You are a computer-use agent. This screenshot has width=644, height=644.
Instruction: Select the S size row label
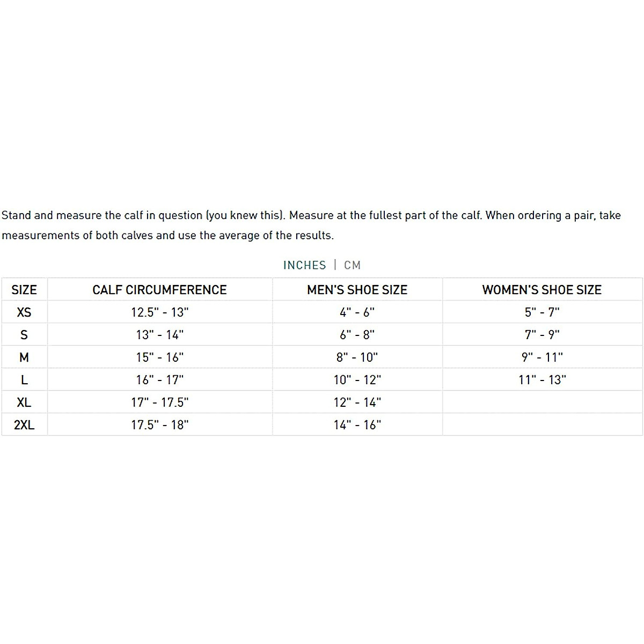[24, 335]
